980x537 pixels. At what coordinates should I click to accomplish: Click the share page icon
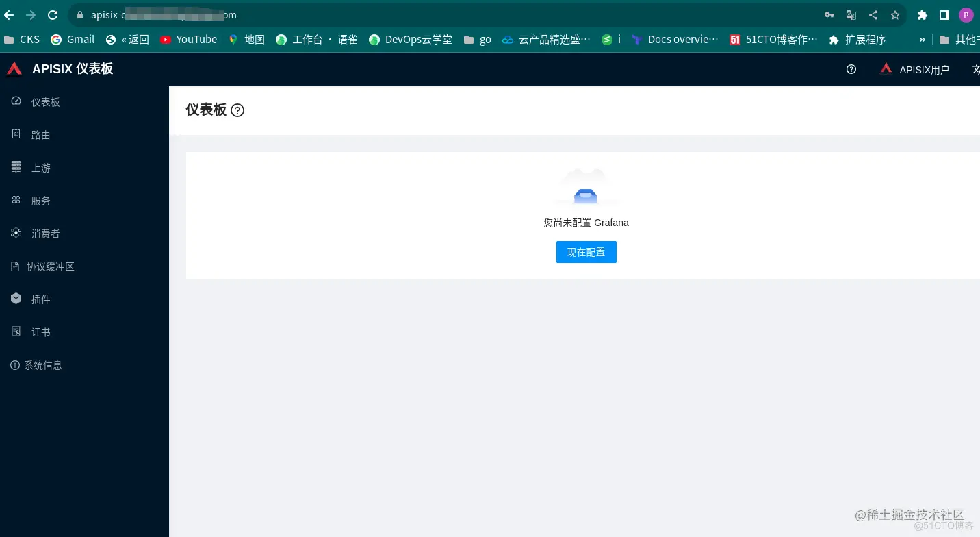[x=873, y=15]
